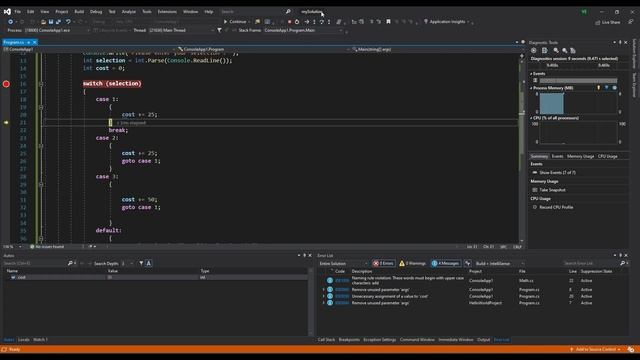
Task: Click the Open File folder icon in toolbar
Action: click(x=43, y=22)
